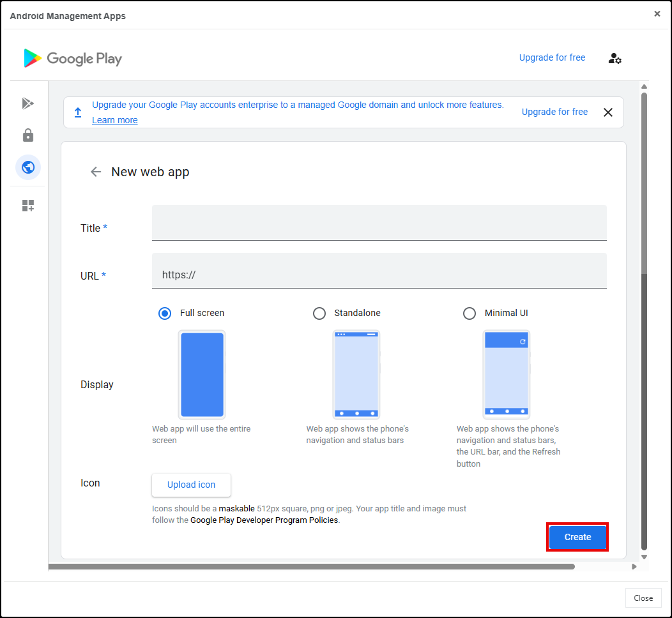The image size is (672, 618).
Task: Open the admin settings account icon
Action: tap(615, 58)
